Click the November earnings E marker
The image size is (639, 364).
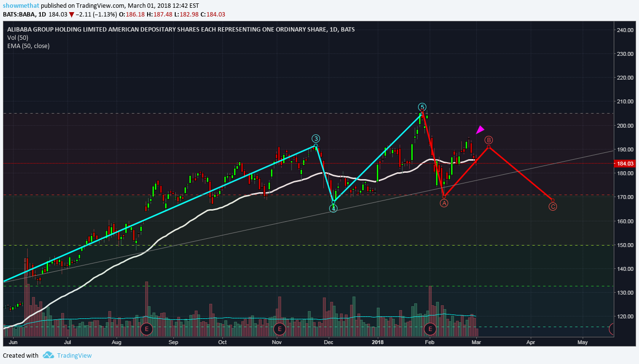point(279,329)
